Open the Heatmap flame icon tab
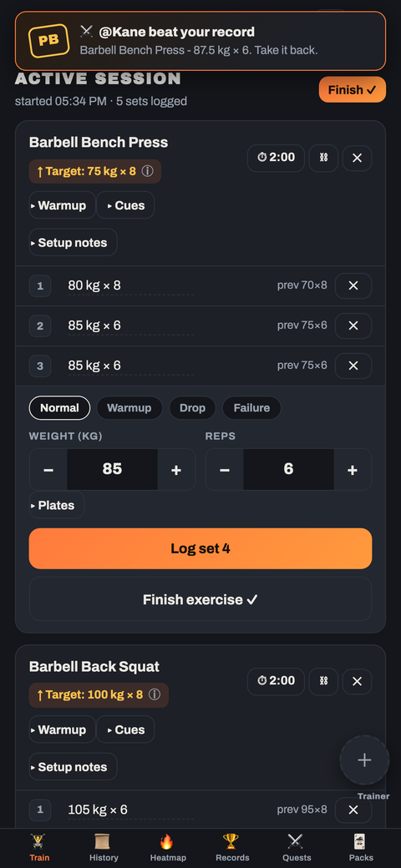Viewport: 401px width, 868px height. (168, 848)
